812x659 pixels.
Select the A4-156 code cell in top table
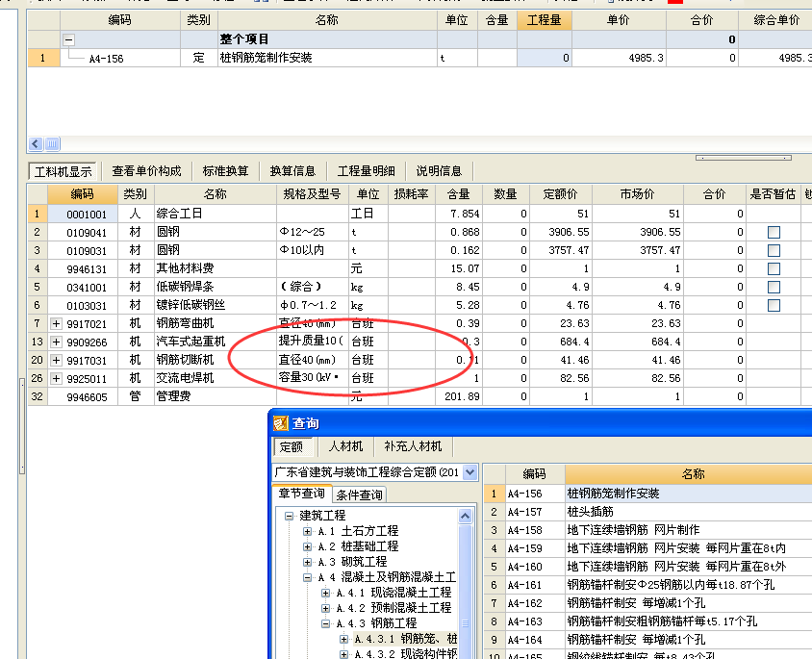click(x=120, y=58)
